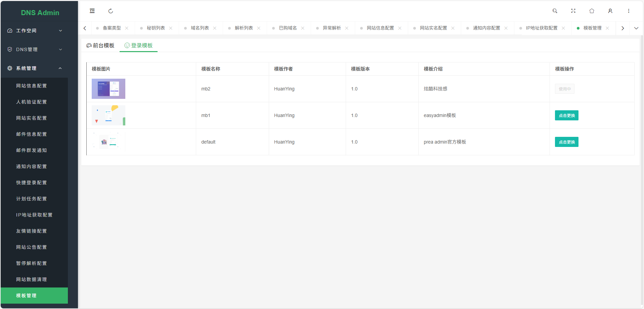The image size is (644, 309).
Task: Click the home icon in the header
Action: click(x=592, y=11)
